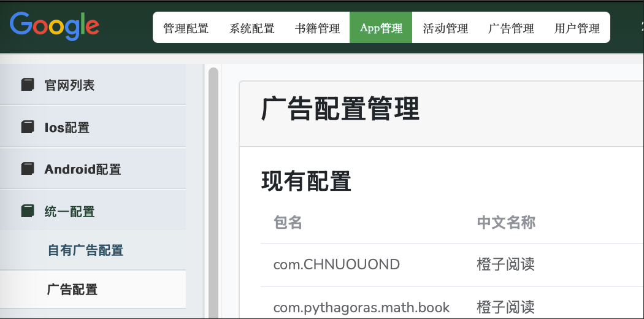Open the 广告管理 tab
Image resolution: width=644 pixels, height=319 pixels.
click(x=511, y=28)
